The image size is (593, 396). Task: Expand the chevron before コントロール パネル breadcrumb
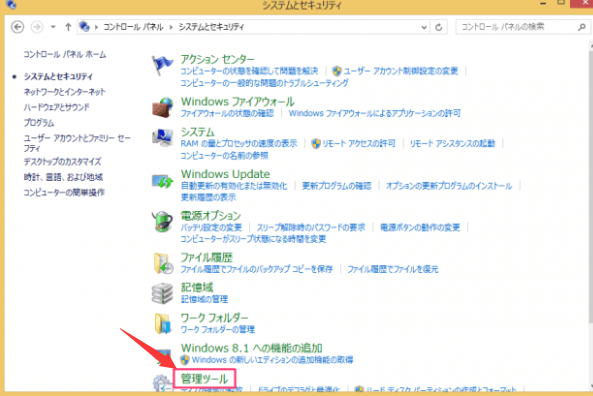pyautogui.click(x=96, y=27)
